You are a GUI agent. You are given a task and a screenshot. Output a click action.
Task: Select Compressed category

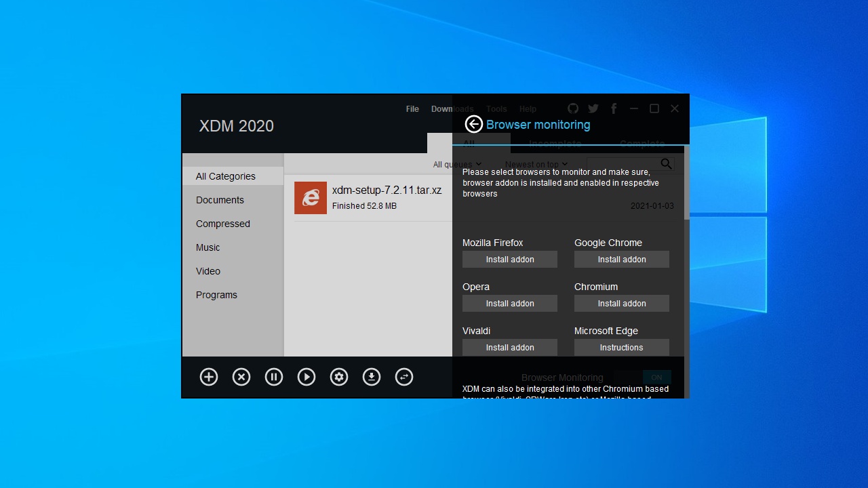(233, 224)
